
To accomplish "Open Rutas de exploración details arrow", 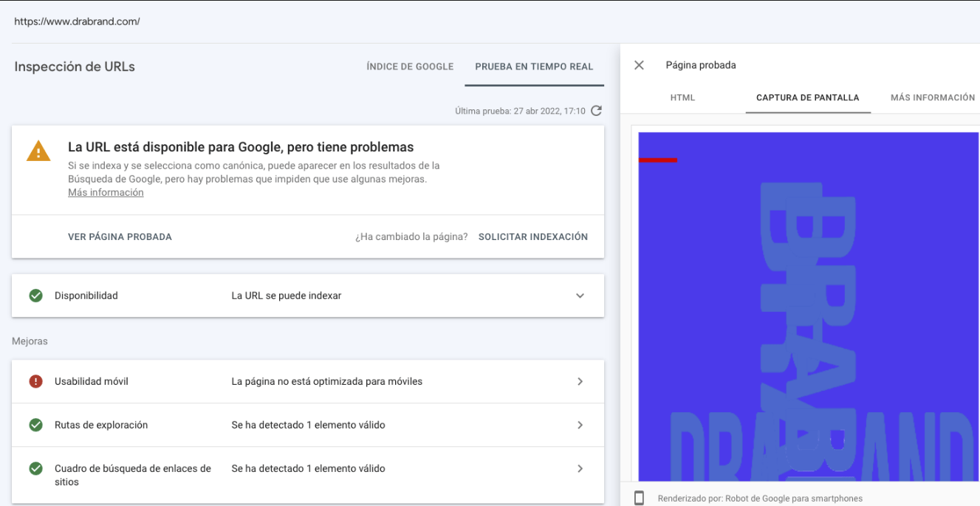I will [x=580, y=425].
